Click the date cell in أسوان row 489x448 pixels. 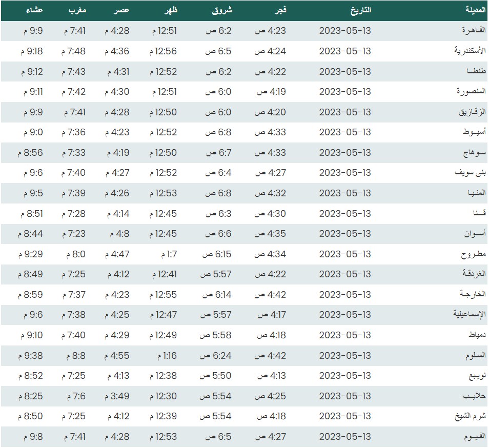344,234
